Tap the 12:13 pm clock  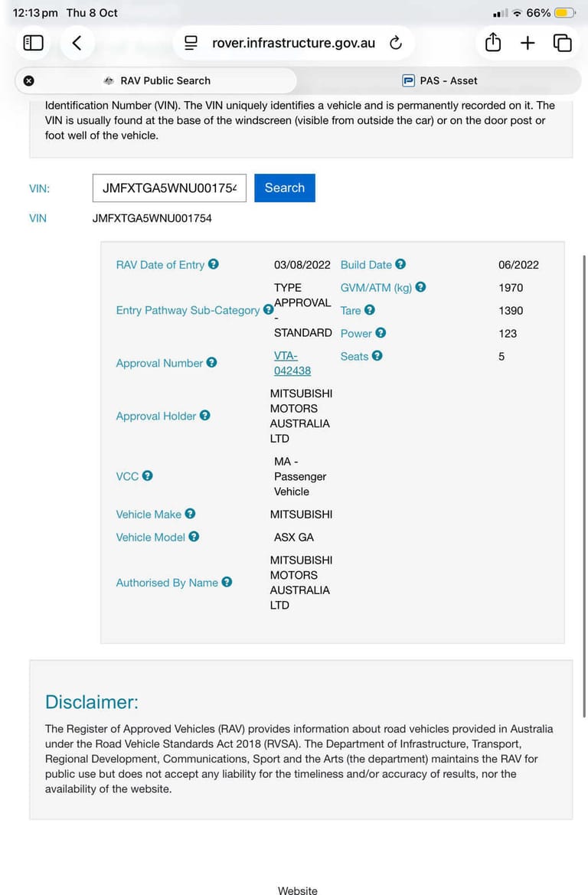(34, 12)
